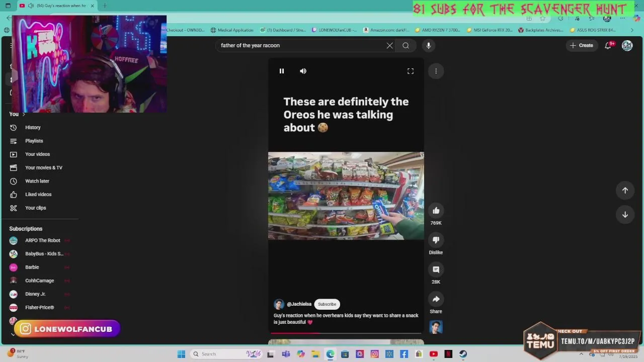
Task: Open the Short's three-dot options menu
Action: point(436,71)
